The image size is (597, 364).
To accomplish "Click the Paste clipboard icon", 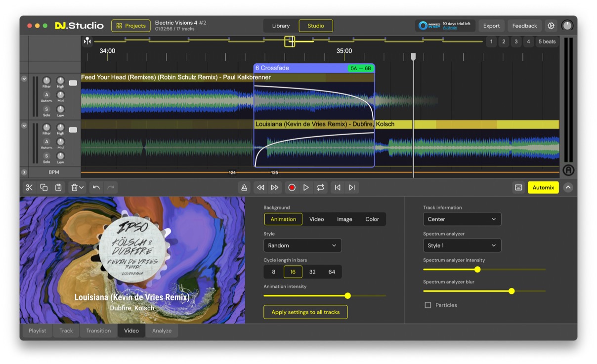I will (x=58, y=187).
